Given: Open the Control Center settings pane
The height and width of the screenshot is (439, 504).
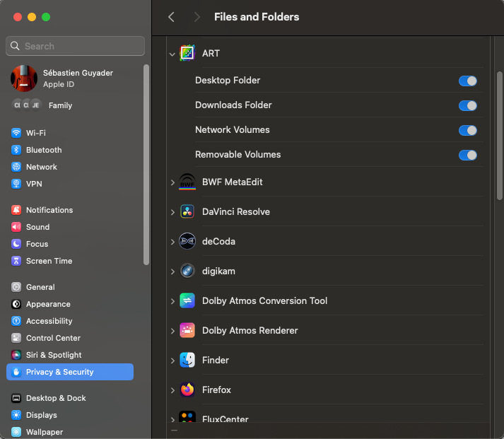Looking at the screenshot, I should (x=70, y=338).
